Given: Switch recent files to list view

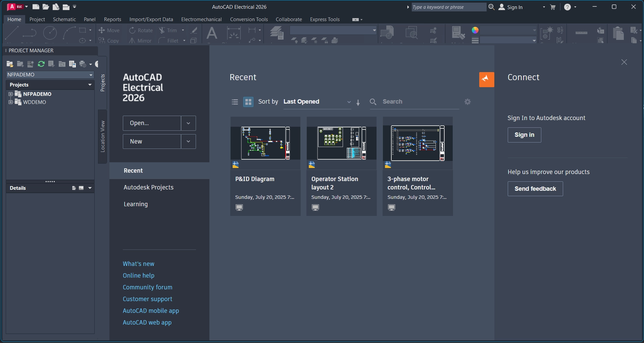Looking at the screenshot, I should coord(235,102).
